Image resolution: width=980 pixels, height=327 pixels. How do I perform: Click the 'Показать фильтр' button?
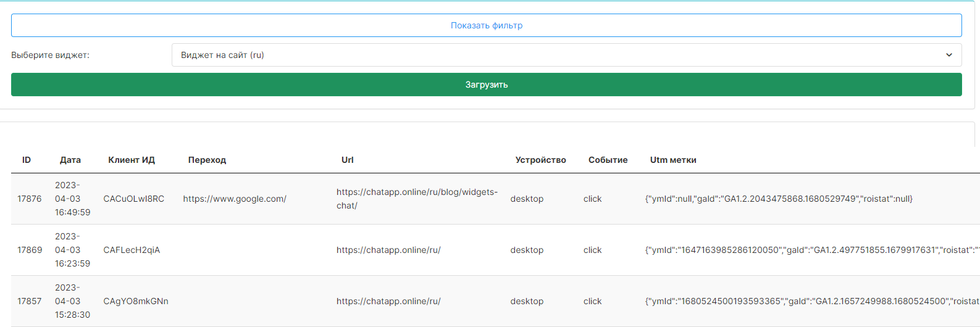tap(486, 25)
